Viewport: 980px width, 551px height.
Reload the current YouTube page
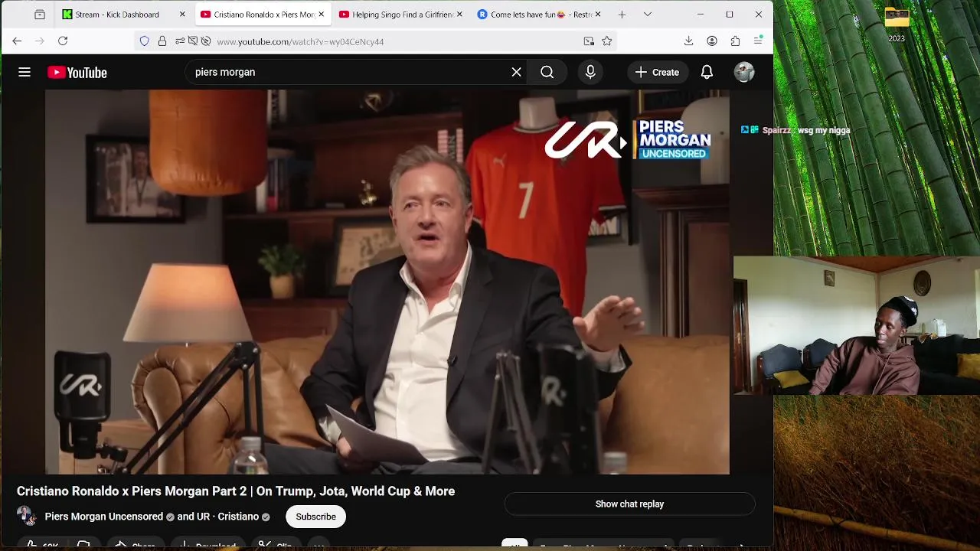[63, 41]
